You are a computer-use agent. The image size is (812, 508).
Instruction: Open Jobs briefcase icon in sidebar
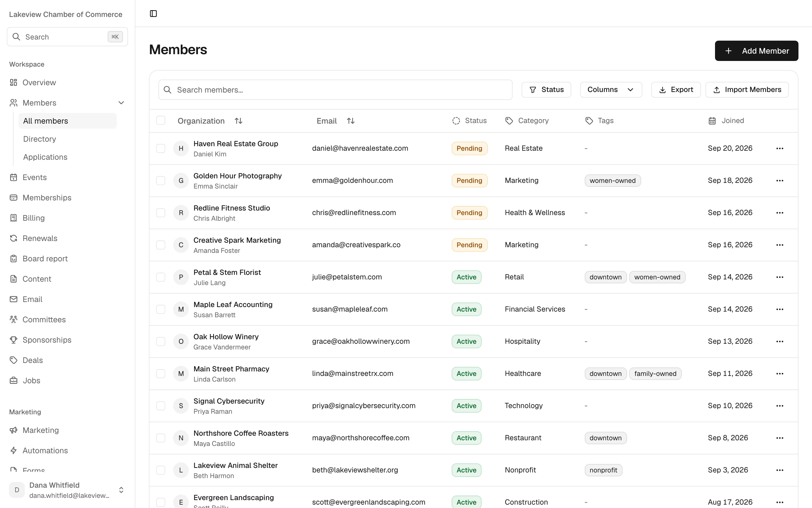tap(14, 381)
